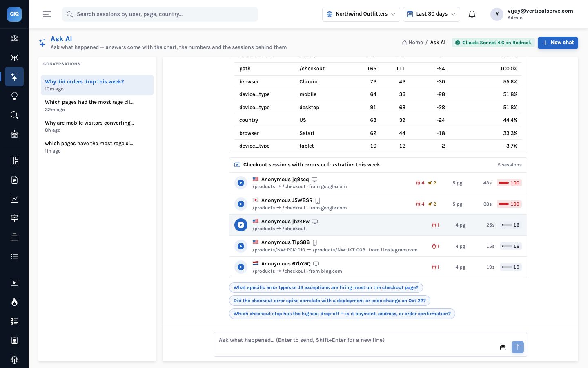Click the notifications bell icon
The height and width of the screenshot is (368, 588).
[472, 14]
